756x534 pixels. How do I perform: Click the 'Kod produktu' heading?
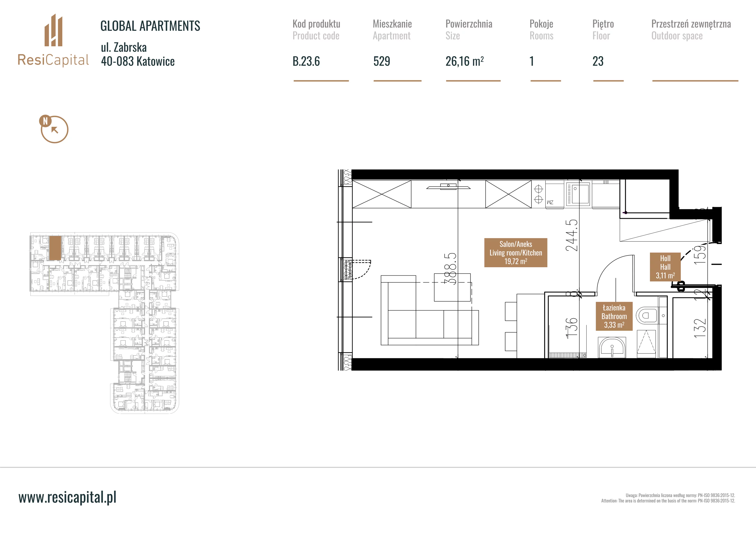click(x=316, y=24)
